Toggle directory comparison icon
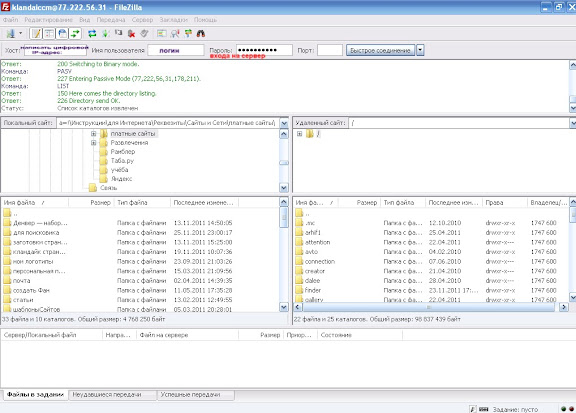 pos(175,34)
